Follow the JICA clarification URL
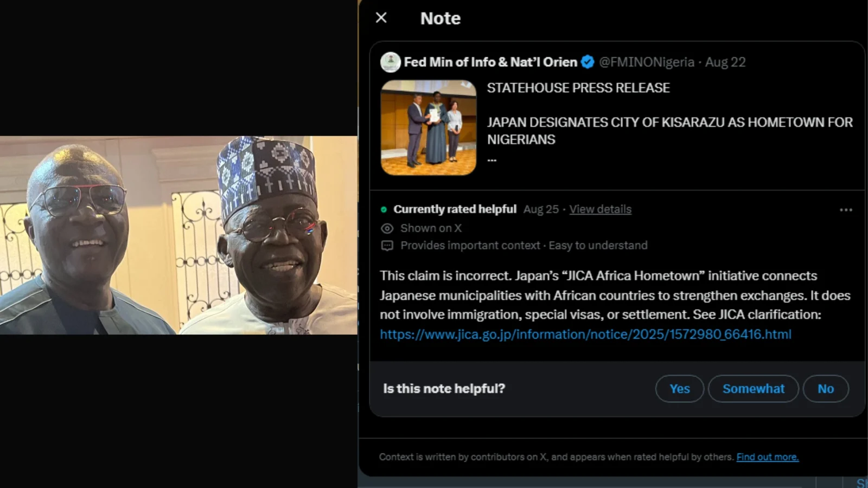The image size is (868, 488). (x=585, y=334)
